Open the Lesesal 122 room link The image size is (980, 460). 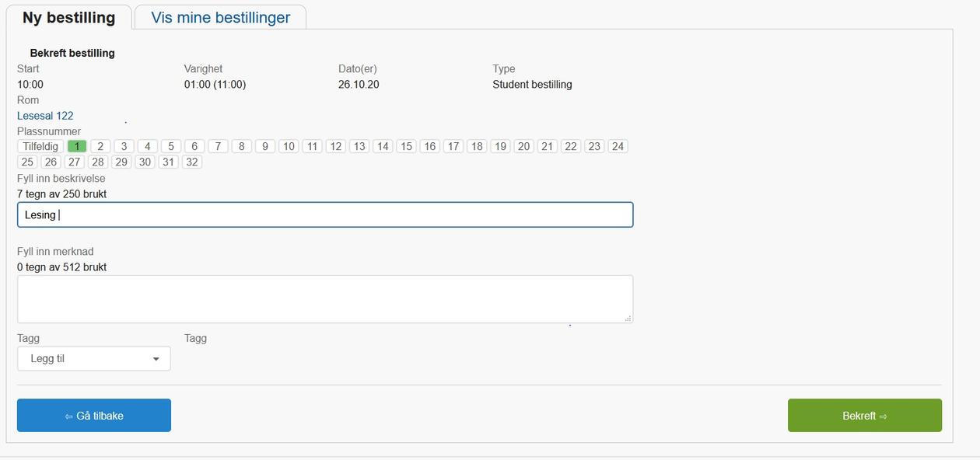(x=45, y=116)
